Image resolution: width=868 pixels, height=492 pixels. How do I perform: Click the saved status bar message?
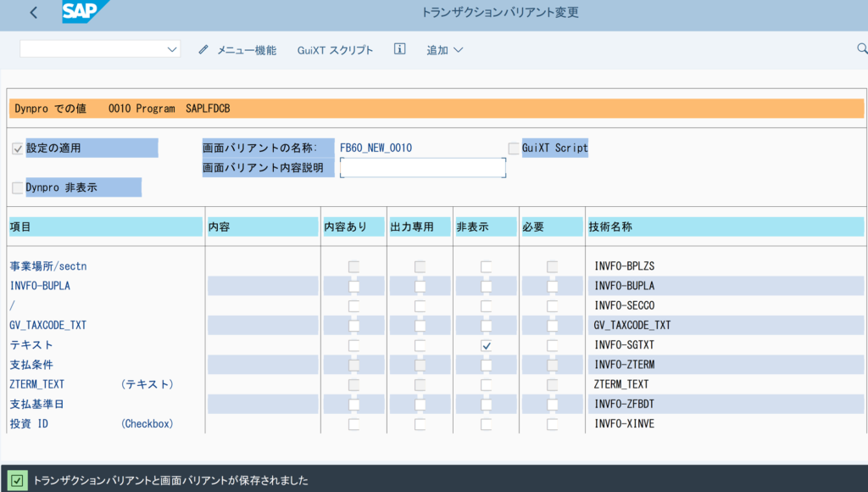click(170, 480)
